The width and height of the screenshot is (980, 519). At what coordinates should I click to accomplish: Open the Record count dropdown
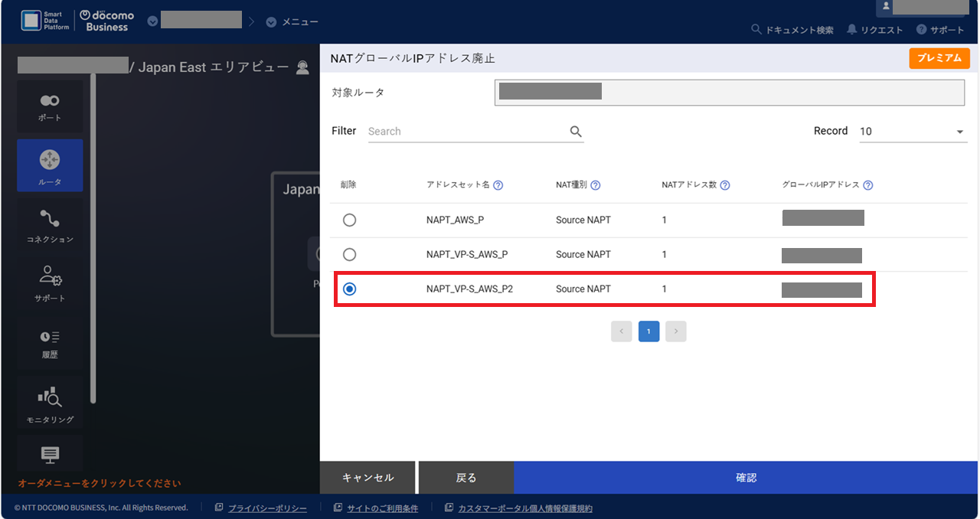911,132
